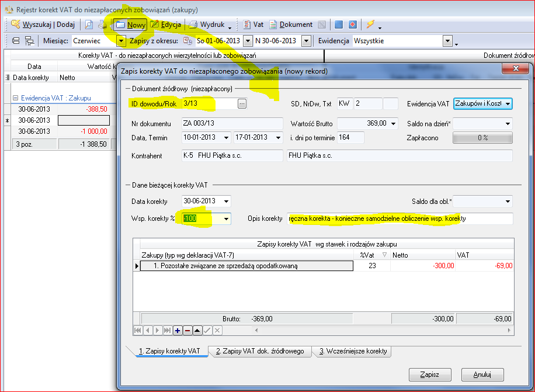Open the document date 10-01-2013 picker

point(226,137)
